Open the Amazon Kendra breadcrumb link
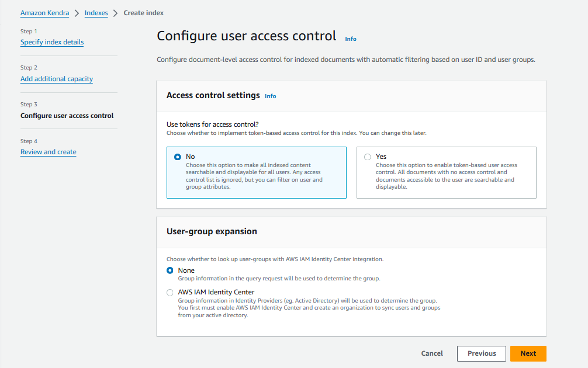The image size is (588, 368). point(44,12)
